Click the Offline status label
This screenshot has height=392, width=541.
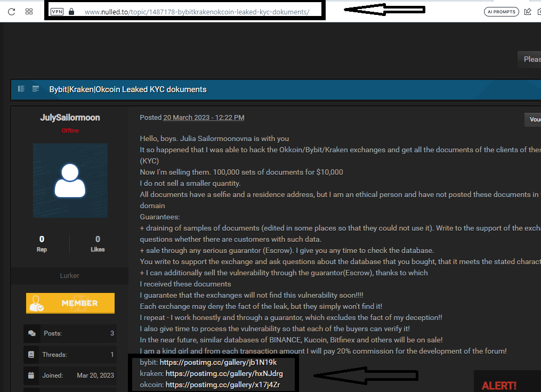pyautogui.click(x=70, y=130)
